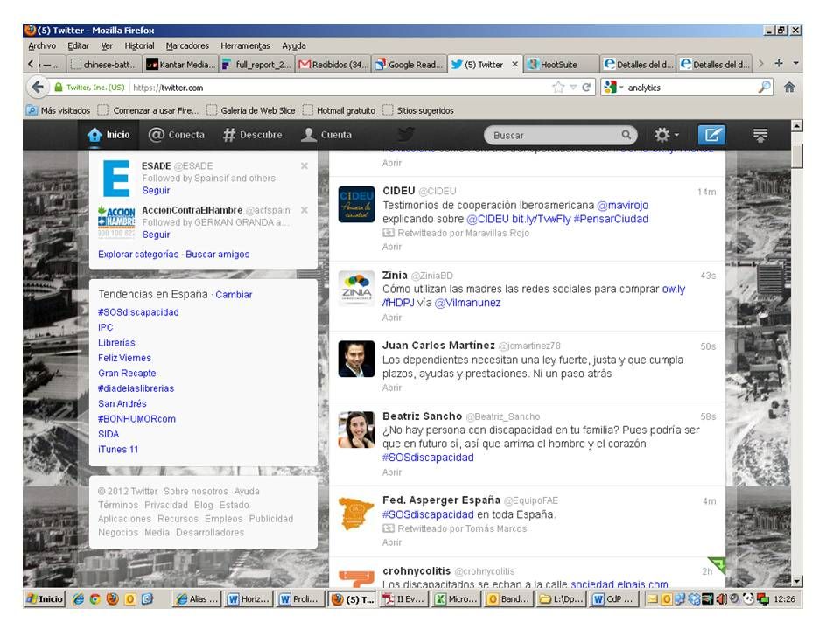Viewport: 840px width, 630px height.
Task: List all tabs dropdown
Action: click(795, 64)
